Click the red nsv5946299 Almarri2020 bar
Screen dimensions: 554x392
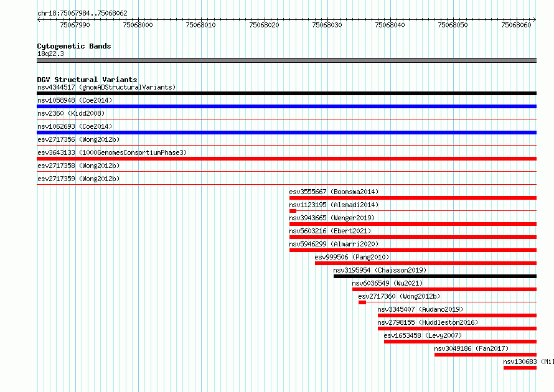coord(413,250)
